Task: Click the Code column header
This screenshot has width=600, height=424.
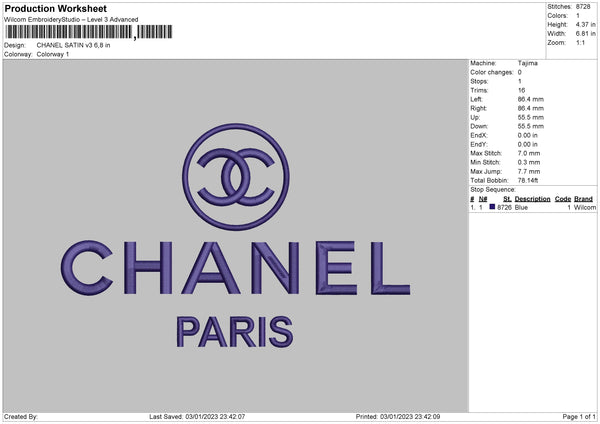Action: tap(562, 199)
